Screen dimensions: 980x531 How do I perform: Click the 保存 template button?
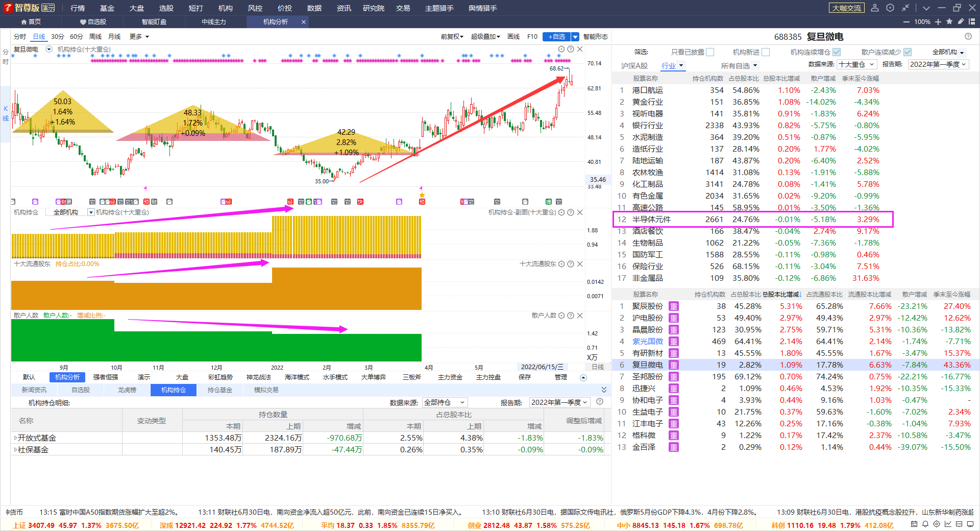525,377
